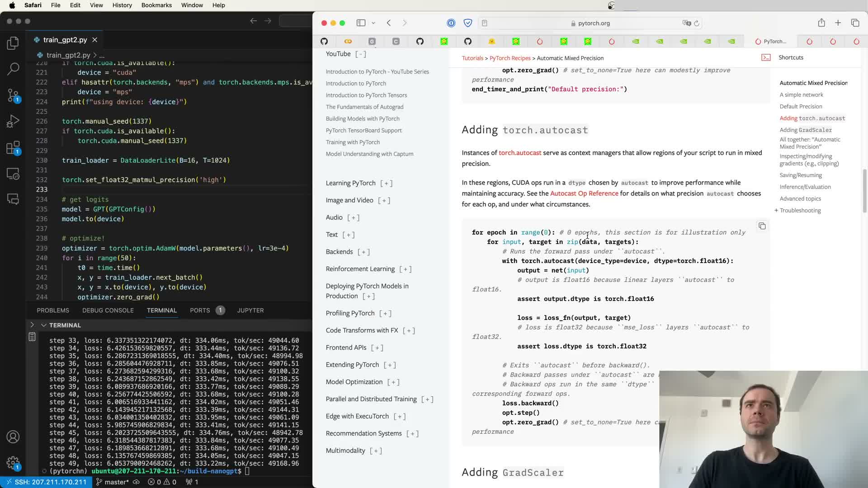Open the PyTorch Recipes breadcrumb link
The width and height of the screenshot is (868, 488).
pyautogui.click(x=510, y=58)
